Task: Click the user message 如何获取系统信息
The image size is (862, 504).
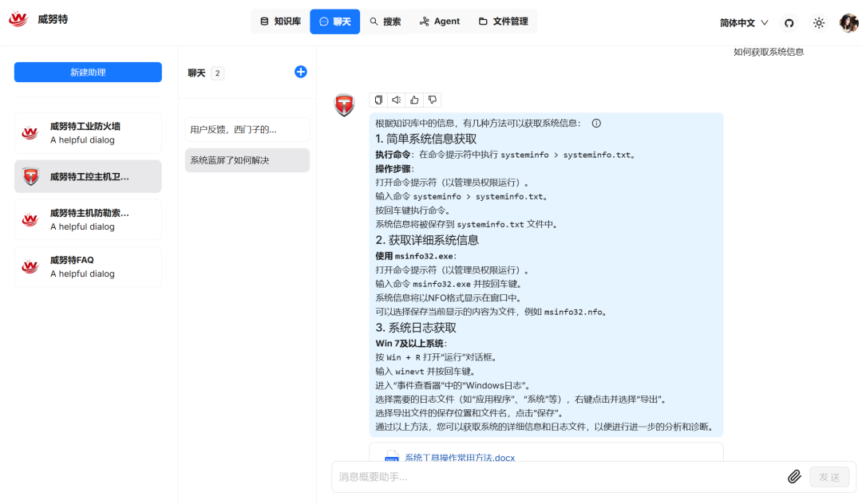Action: 769,52
